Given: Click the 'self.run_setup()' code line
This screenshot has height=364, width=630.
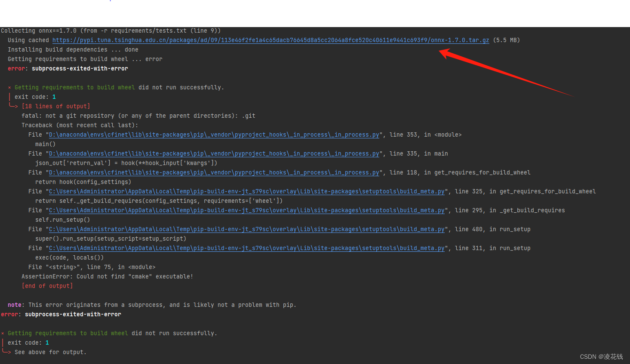Looking at the screenshot, I should [x=63, y=220].
